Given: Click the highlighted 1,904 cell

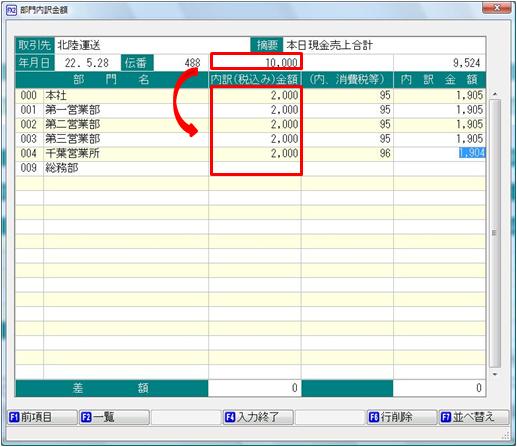Looking at the screenshot, I should pos(472,153).
